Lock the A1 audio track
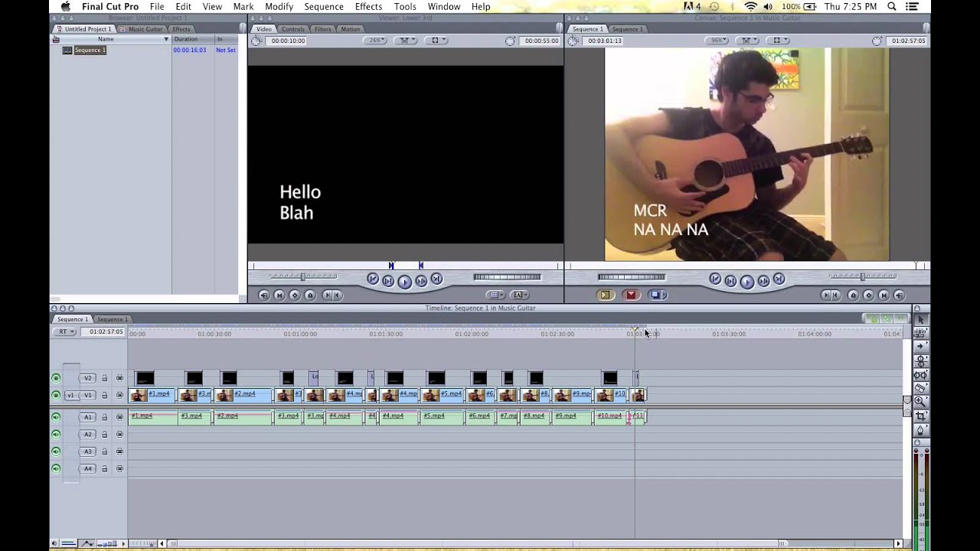980x551 pixels. (x=105, y=417)
